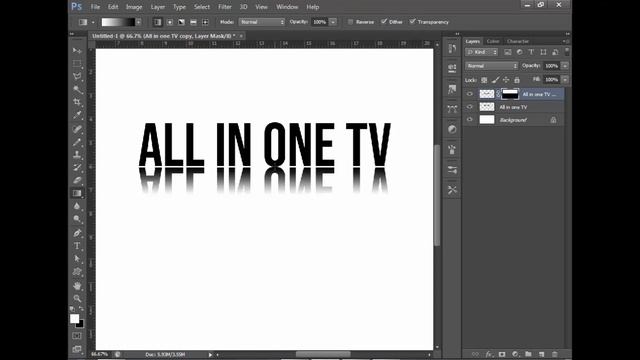Select the Path Selection tool
This screenshot has width=640, height=360.
click(x=77, y=259)
